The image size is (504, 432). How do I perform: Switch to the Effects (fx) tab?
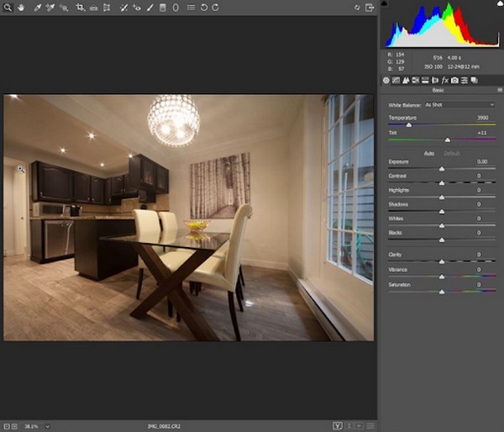coord(445,80)
